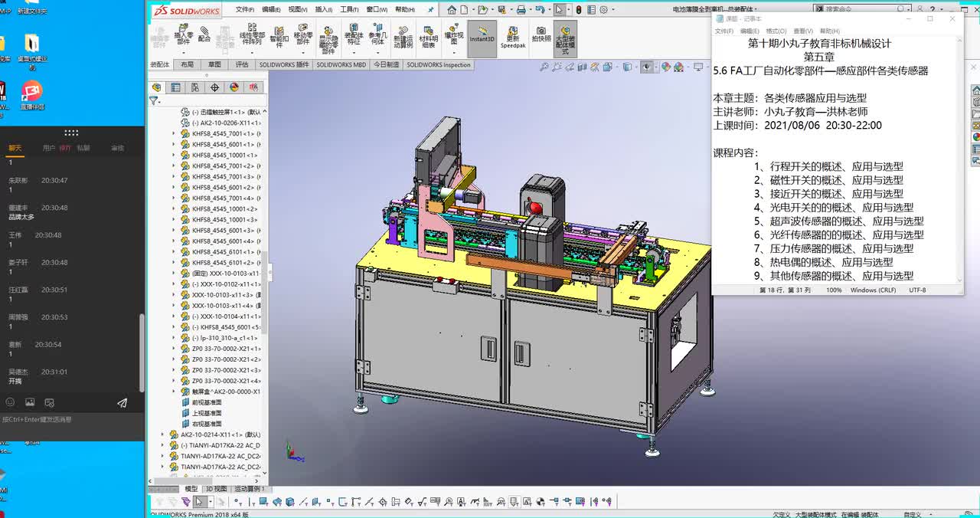Open the ConfigurationManager tab icon
Image resolution: width=980 pixels, height=518 pixels.
pos(195,87)
